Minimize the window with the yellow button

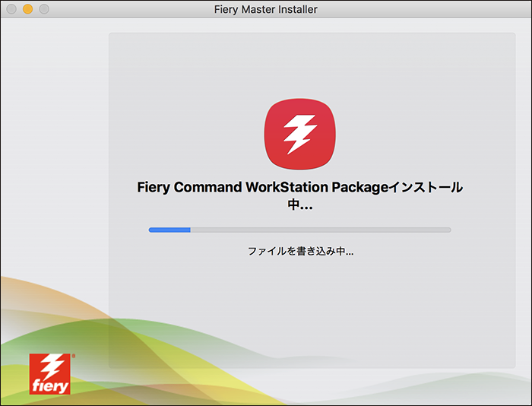[28, 9]
